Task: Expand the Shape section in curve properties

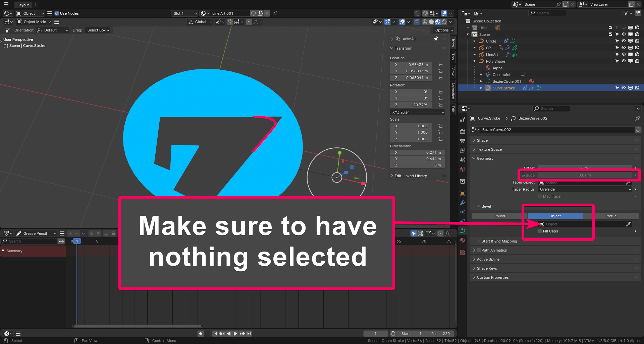Action: [x=482, y=140]
